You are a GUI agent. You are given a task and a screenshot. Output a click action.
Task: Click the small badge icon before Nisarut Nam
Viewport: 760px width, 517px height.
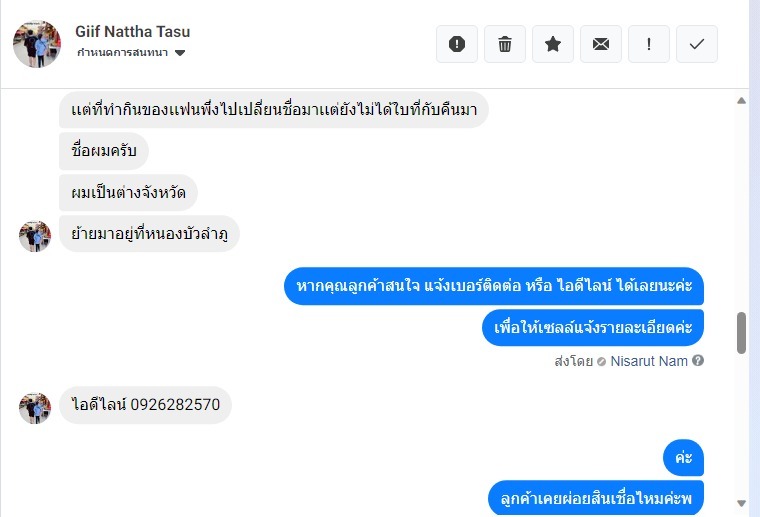coord(601,361)
